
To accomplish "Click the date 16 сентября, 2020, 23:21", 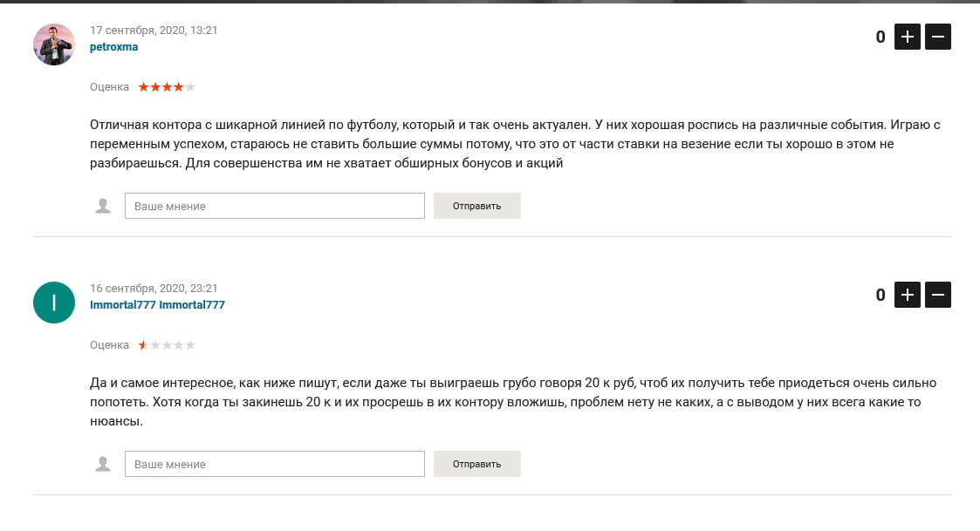I will point(154,288).
